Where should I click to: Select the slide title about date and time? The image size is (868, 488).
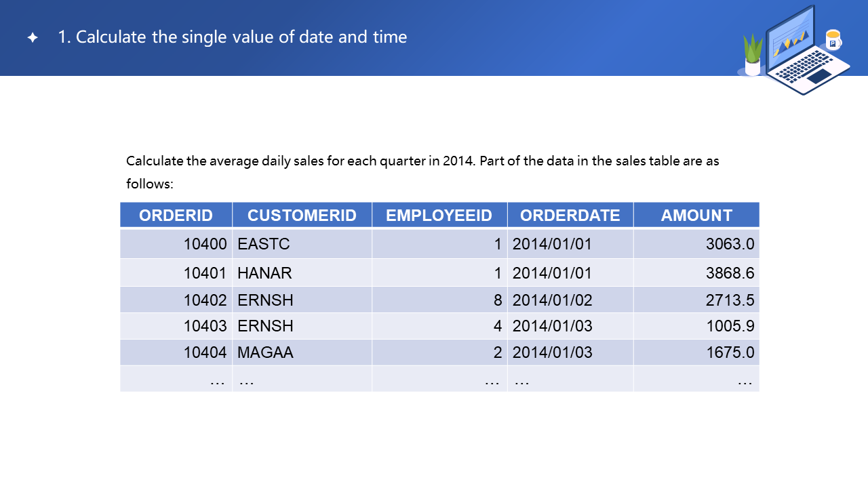coord(233,37)
